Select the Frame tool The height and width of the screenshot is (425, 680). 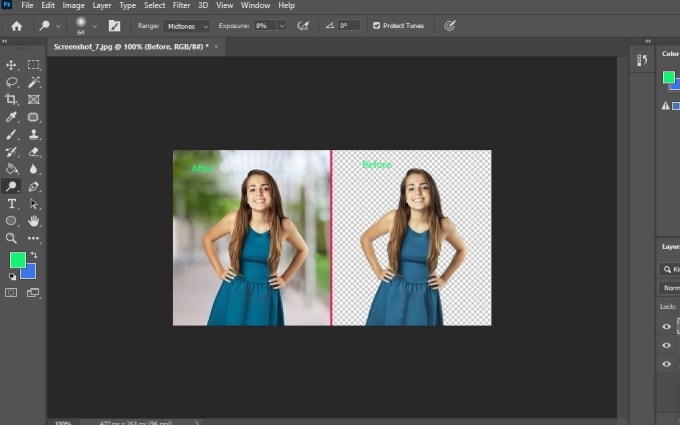coord(33,99)
